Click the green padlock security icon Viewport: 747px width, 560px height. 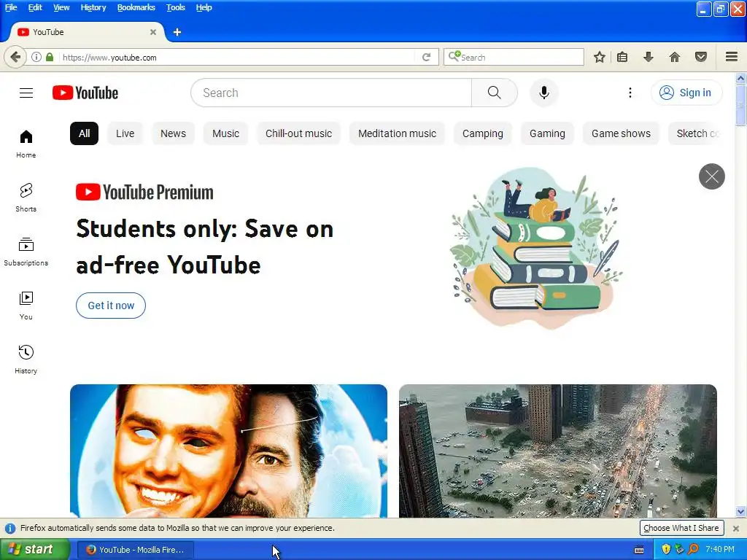coord(50,57)
